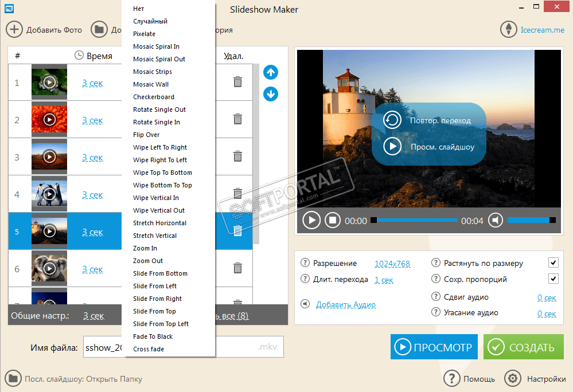Image resolution: width=573 pixels, height=392 pixels.
Task: Click the slide list vertical scrollbar
Action: point(256,153)
